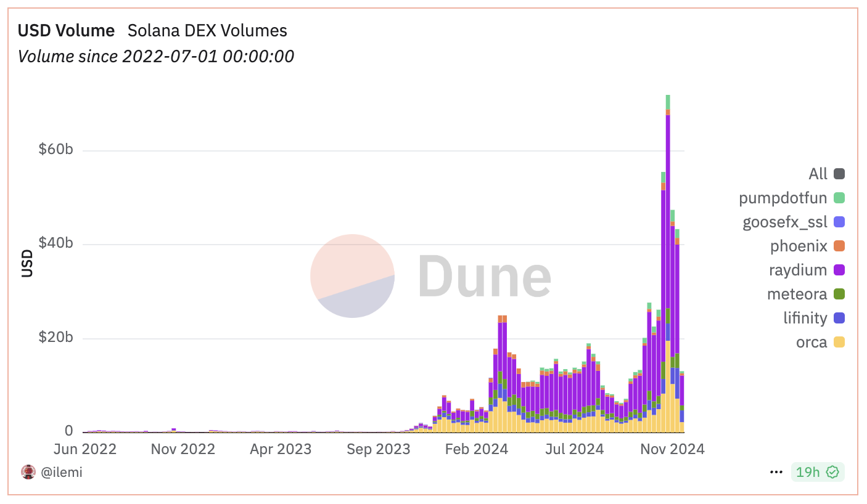Click meteora's green legend swatch

(x=840, y=293)
